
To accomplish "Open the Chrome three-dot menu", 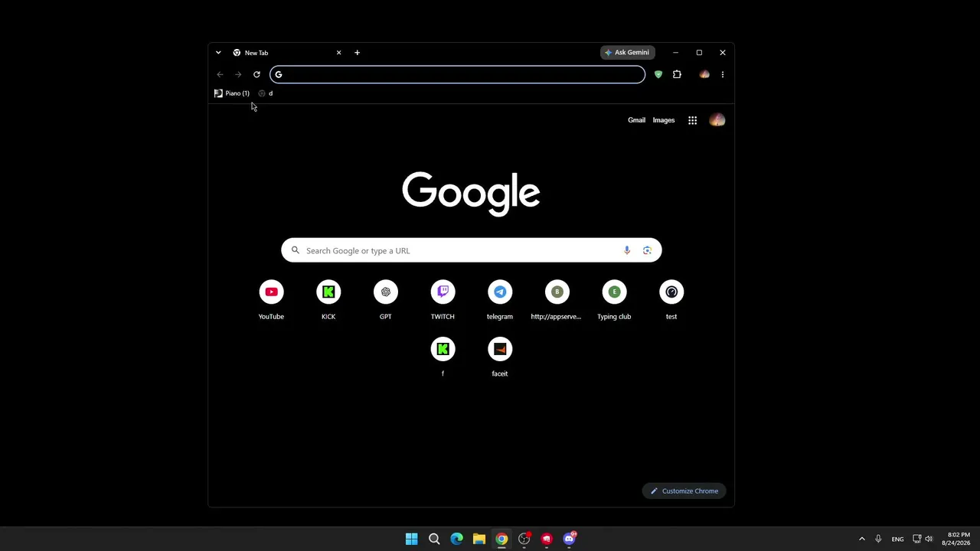I will (x=722, y=74).
